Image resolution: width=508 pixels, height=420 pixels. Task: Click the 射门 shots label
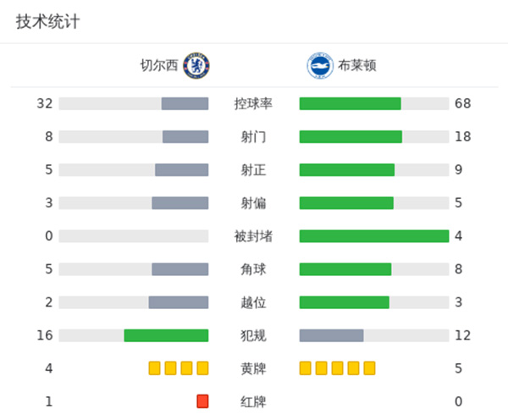pyautogui.click(x=254, y=136)
